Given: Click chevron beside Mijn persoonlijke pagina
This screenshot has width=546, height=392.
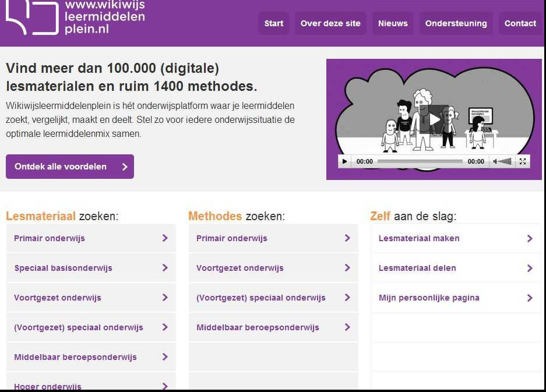Looking at the screenshot, I should pyautogui.click(x=530, y=298).
